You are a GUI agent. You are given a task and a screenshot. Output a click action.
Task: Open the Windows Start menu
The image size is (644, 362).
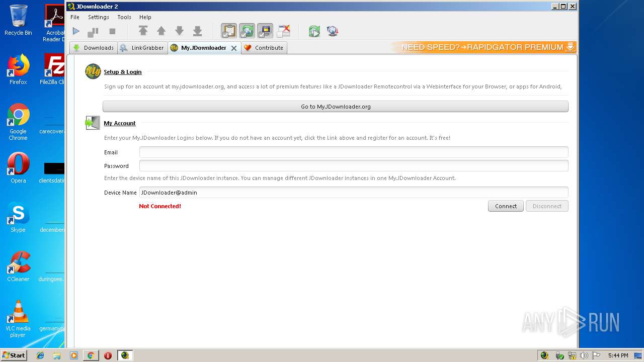[x=14, y=355]
